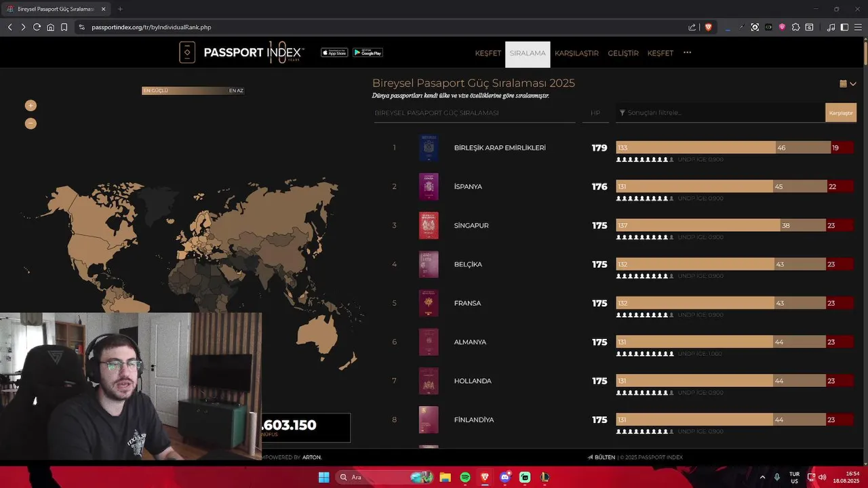Open the first KEŞFET menu item
The height and width of the screenshot is (488, 868).
[488, 53]
